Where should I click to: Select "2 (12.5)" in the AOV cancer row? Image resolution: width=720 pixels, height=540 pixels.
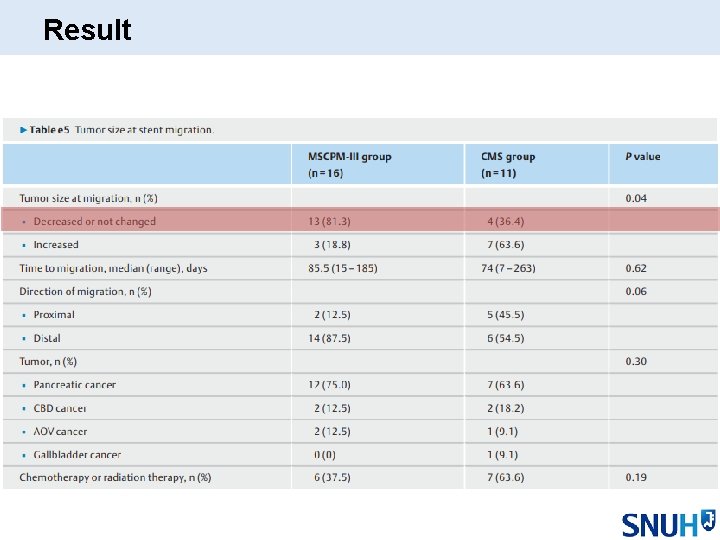point(332,432)
